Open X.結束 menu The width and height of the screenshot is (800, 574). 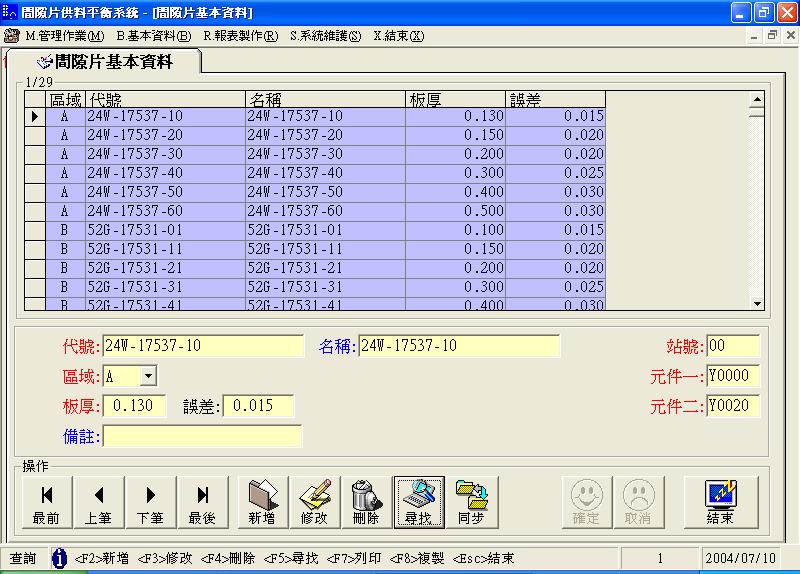click(x=398, y=36)
